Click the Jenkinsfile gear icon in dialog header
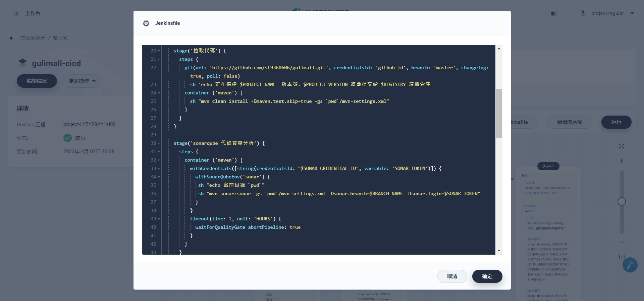This screenshot has width=644, height=301. coord(146,23)
